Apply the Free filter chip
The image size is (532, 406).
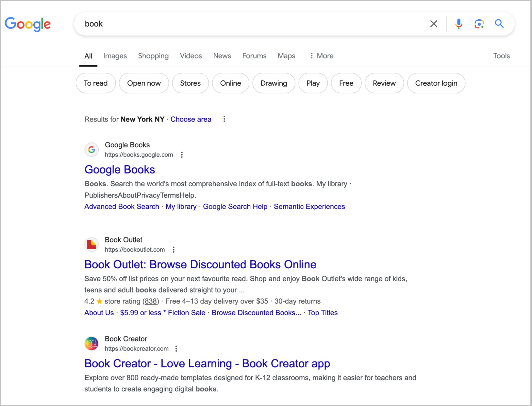point(346,83)
